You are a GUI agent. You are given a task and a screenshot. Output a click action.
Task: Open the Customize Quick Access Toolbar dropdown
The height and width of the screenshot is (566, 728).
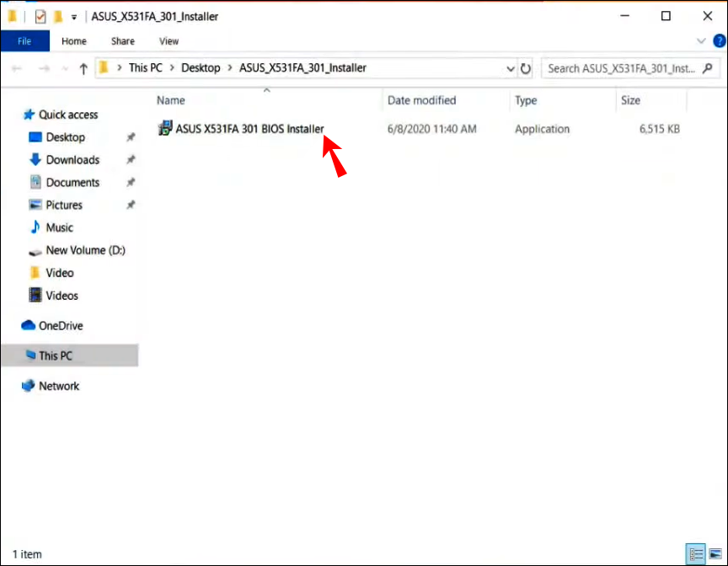tap(74, 18)
